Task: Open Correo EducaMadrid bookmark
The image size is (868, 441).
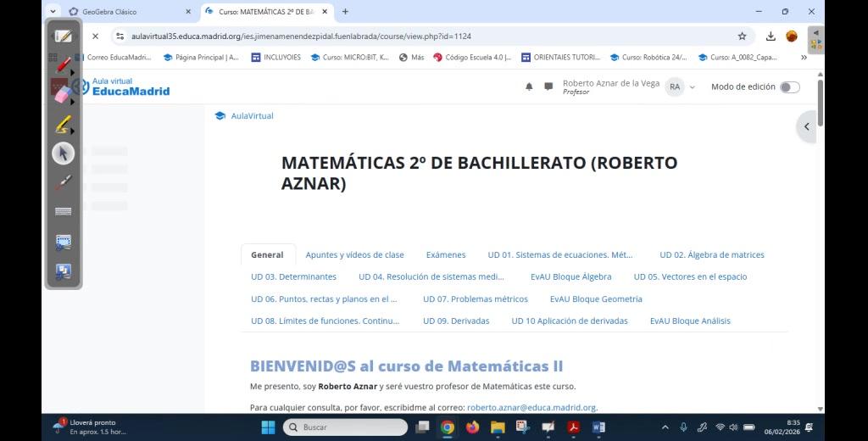Action: pyautogui.click(x=114, y=57)
